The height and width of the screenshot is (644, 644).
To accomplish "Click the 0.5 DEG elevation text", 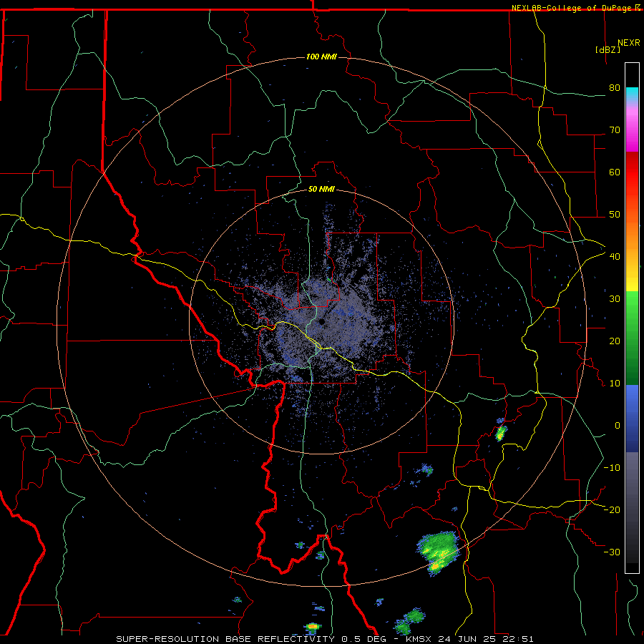I will [365, 639].
